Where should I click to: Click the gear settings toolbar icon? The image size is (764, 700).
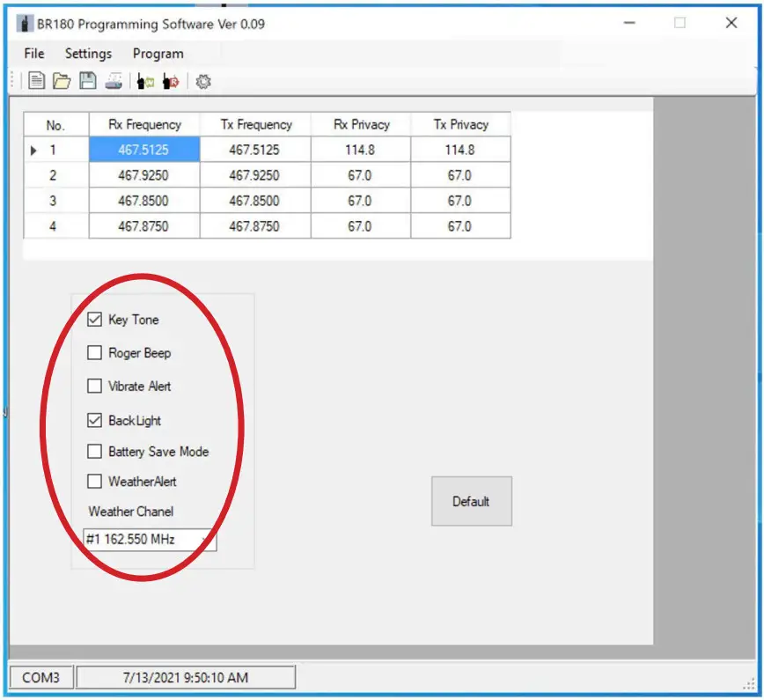(203, 81)
